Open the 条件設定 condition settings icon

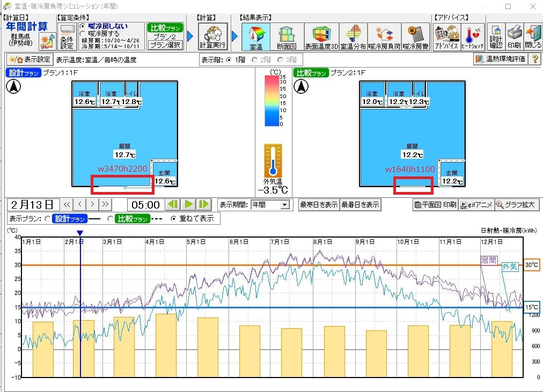click(67, 36)
